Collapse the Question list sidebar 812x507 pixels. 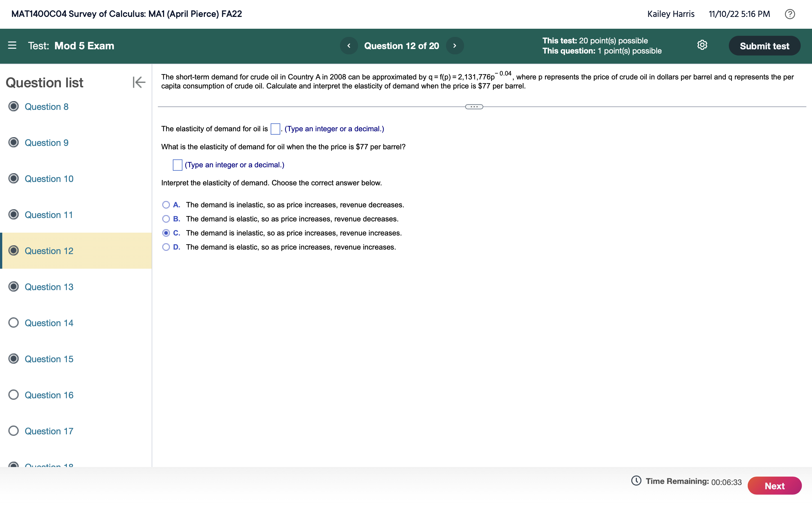click(139, 83)
